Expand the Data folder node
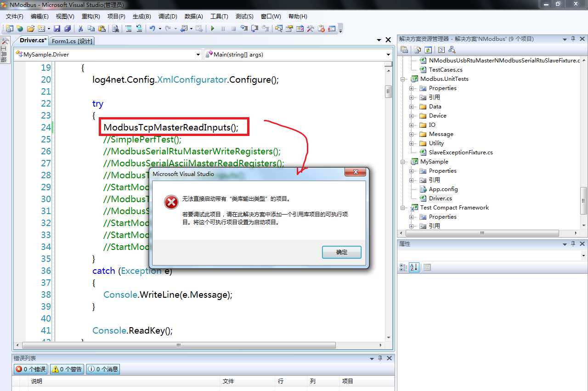The height and width of the screenshot is (391, 588). tap(412, 107)
